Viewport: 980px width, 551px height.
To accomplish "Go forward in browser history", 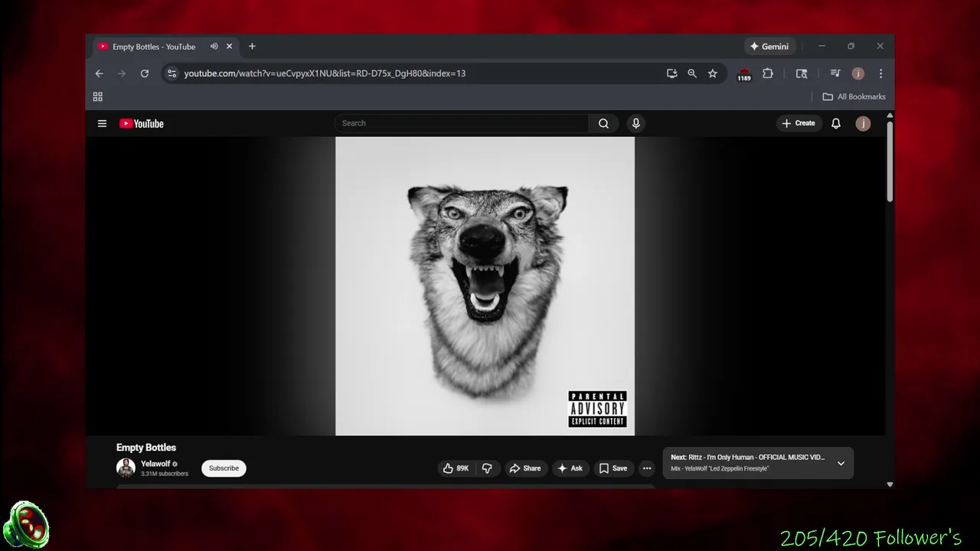I will (x=121, y=73).
